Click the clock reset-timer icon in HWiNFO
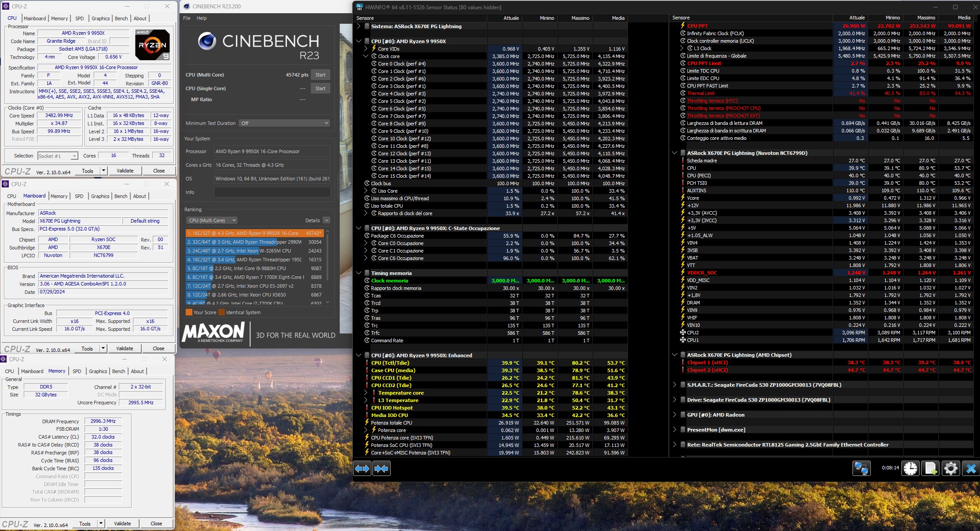 [x=910, y=468]
